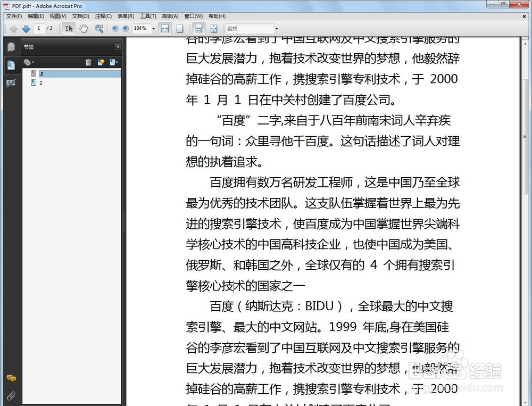This screenshot has width=532, height=406.
Task: Click the line starting 百度（纳斯达克：BIDU）
Action: click(x=331, y=306)
